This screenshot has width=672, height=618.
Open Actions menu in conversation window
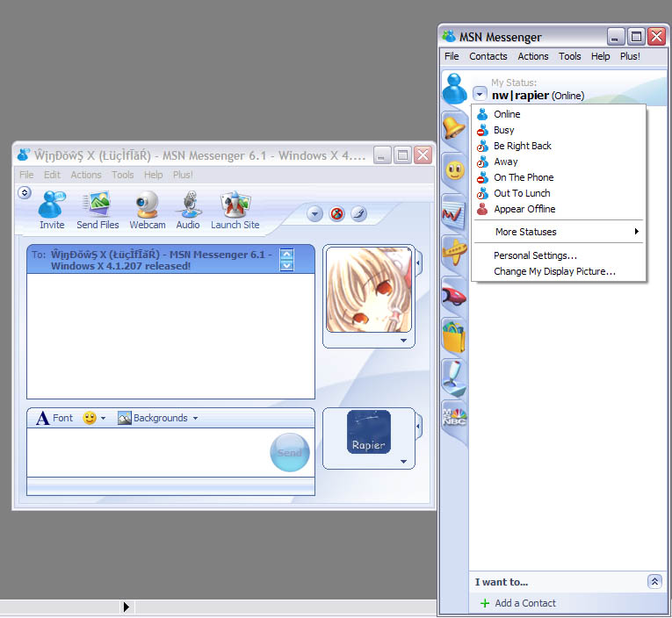click(86, 175)
